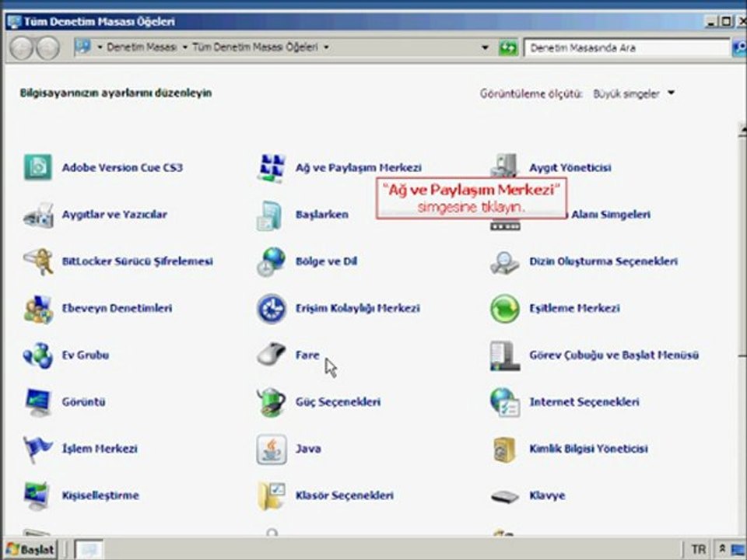Click the Güç Seçenekleri link text
The height and width of the screenshot is (560, 747).
click(338, 402)
